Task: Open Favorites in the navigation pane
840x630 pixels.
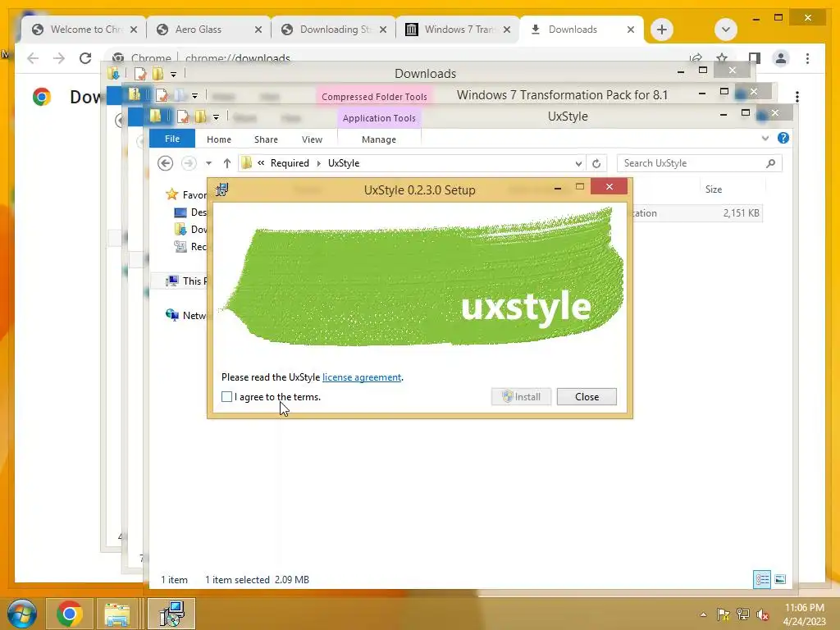Action: [x=188, y=194]
